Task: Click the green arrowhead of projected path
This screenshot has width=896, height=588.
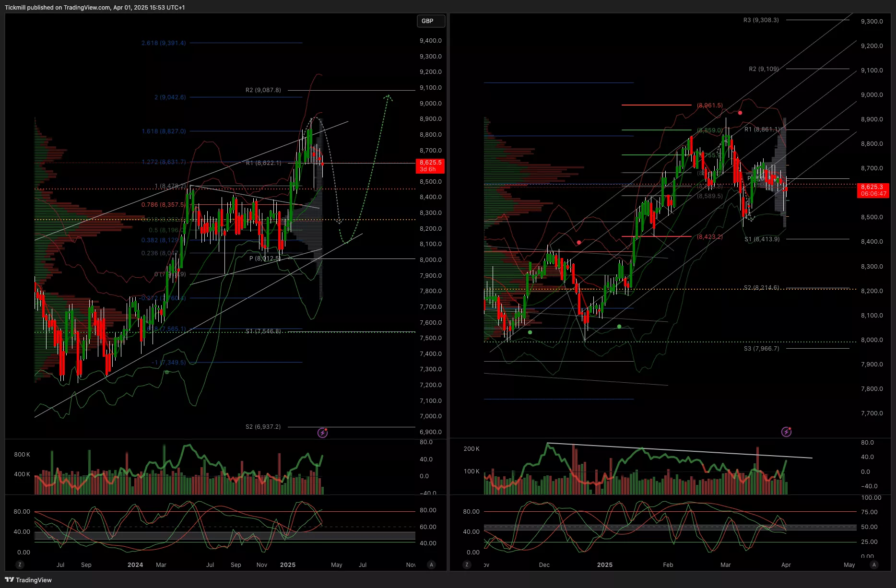Action: (x=388, y=97)
